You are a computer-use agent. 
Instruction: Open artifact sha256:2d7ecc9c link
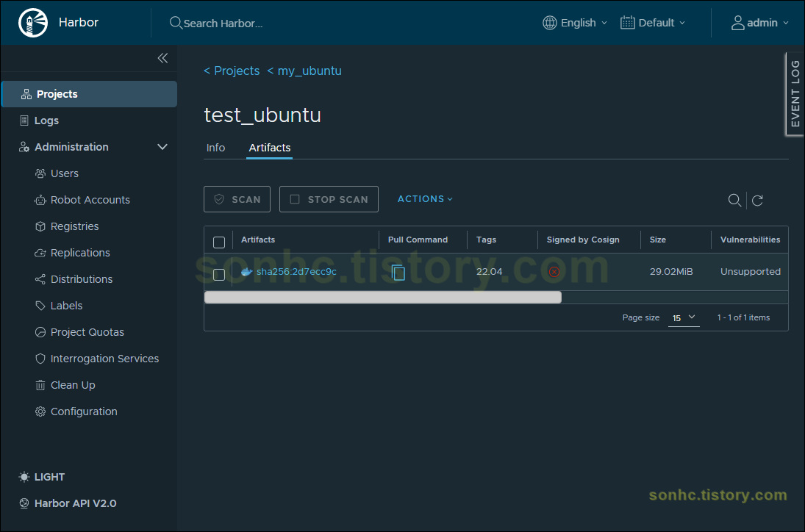[x=296, y=272]
